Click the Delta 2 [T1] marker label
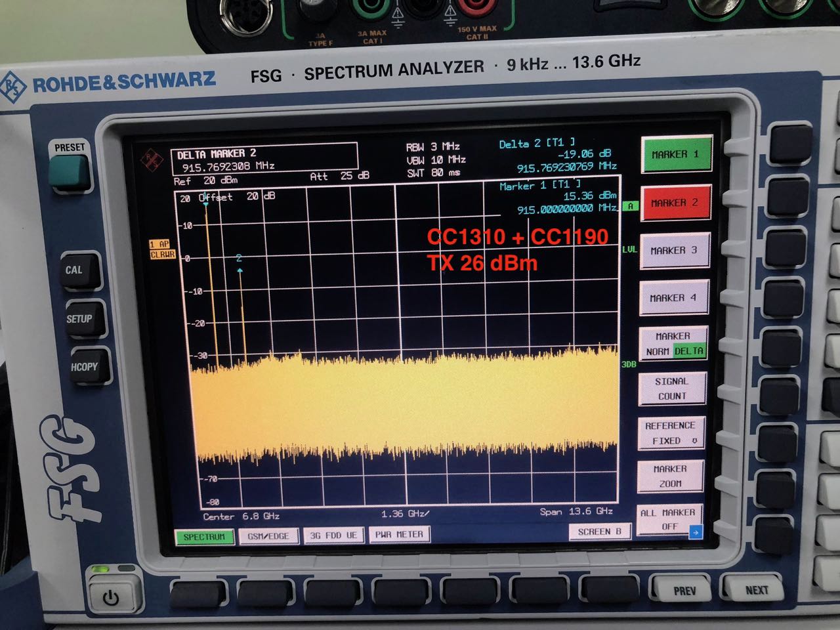Screen dimensions: 840x630 click(537, 142)
